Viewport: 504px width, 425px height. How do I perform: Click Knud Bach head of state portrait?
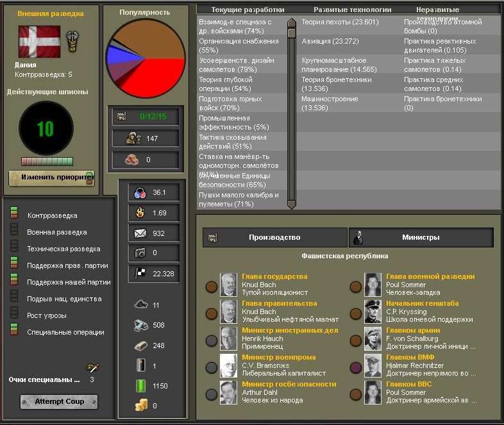point(228,285)
